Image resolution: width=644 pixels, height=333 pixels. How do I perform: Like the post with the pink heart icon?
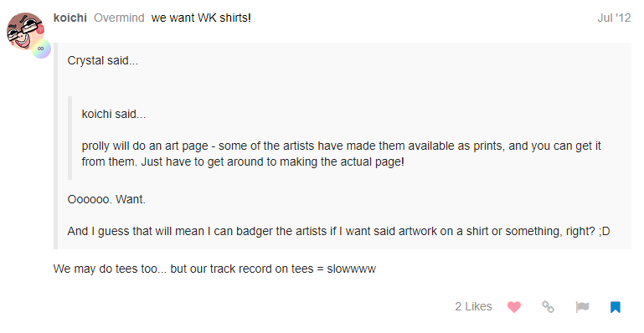tap(514, 307)
